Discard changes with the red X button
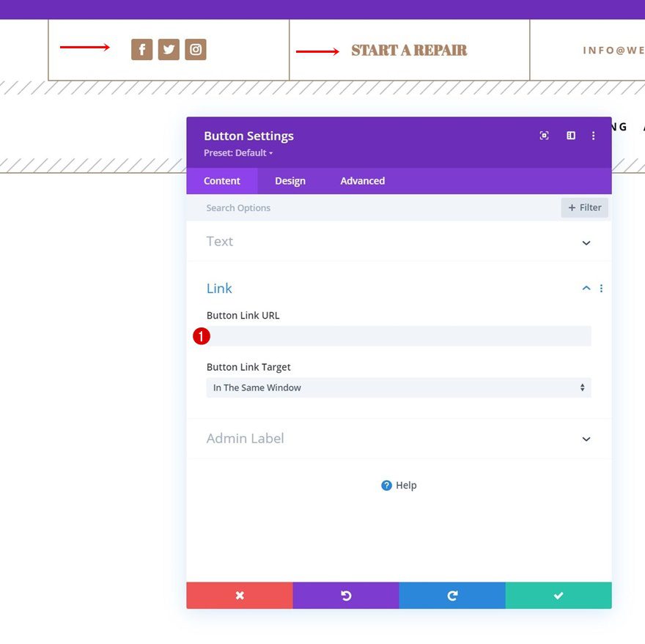The height and width of the screenshot is (644, 645). (x=240, y=596)
